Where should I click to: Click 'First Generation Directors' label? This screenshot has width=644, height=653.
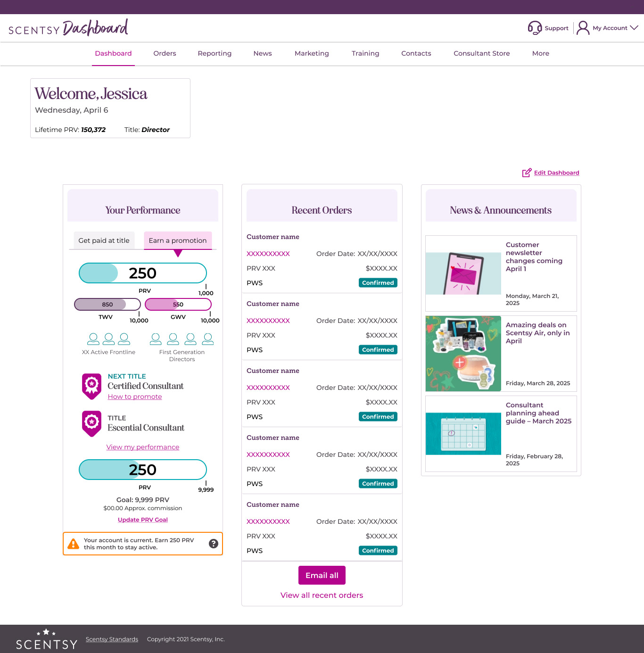click(182, 355)
